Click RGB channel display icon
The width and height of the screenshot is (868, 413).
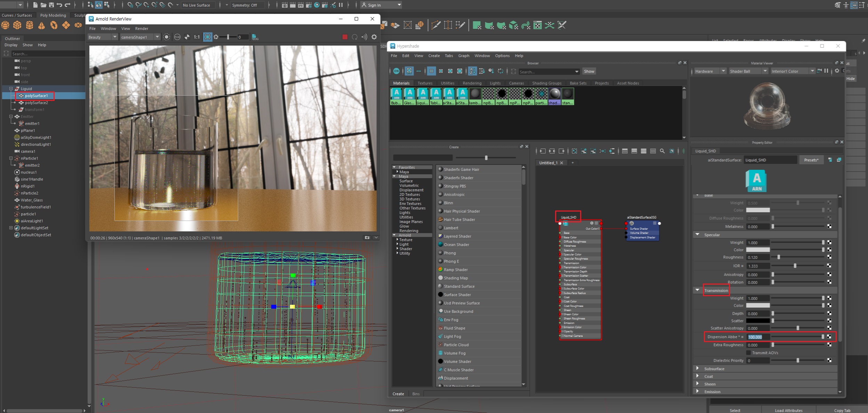coord(177,37)
